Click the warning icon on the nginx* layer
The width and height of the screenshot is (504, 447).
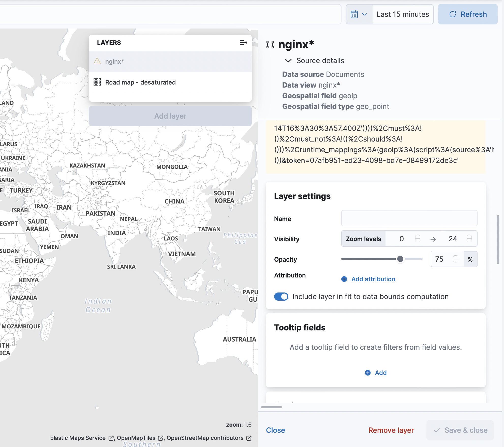point(97,61)
